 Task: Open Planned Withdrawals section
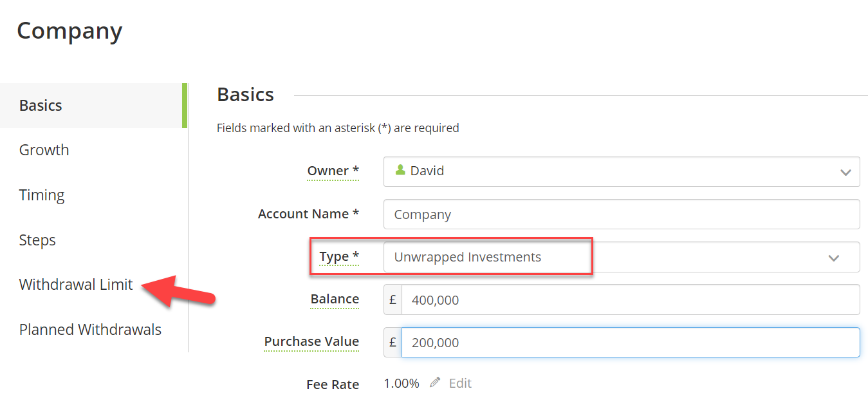pyautogui.click(x=90, y=330)
